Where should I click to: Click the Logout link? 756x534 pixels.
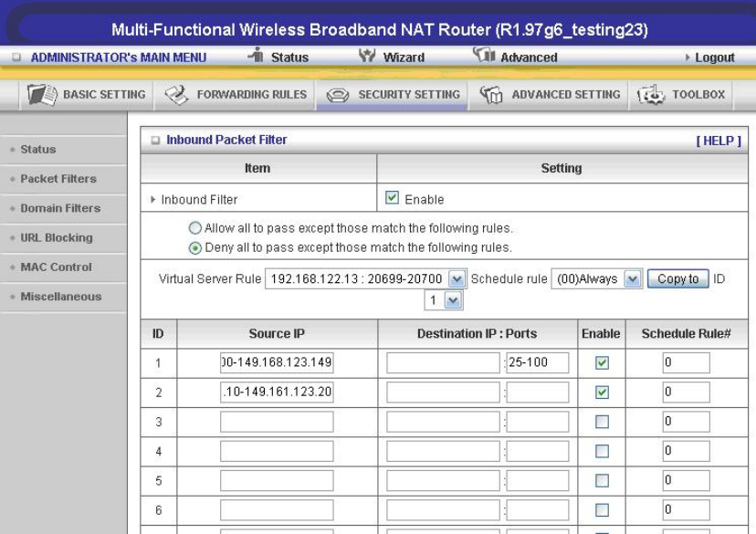[715, 58]
